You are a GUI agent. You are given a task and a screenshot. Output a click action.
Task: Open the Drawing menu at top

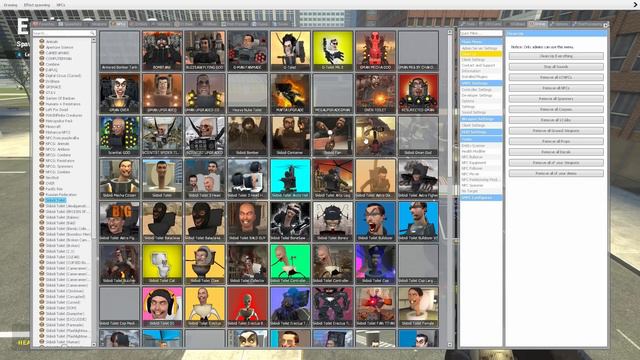pos(11,5)
